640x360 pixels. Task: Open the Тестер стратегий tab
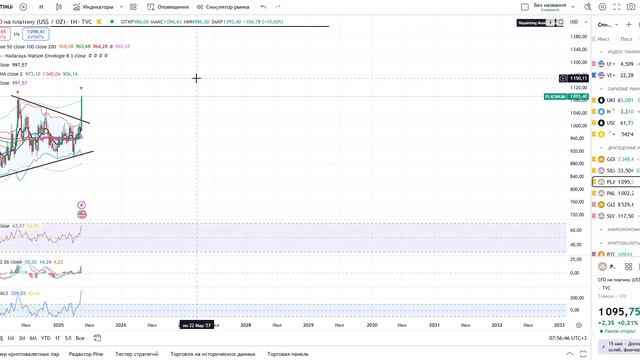click(x=136, y=354)
